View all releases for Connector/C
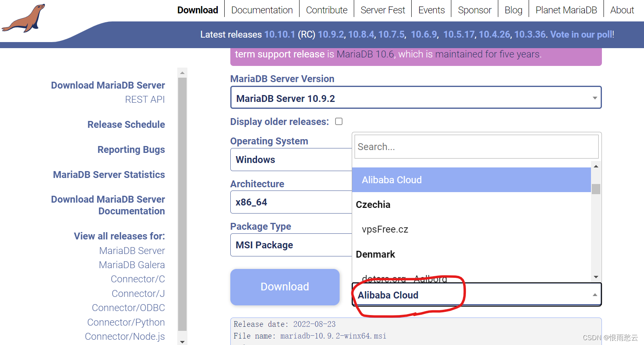This screenshot has height=345, width=644. pos(138,279)
